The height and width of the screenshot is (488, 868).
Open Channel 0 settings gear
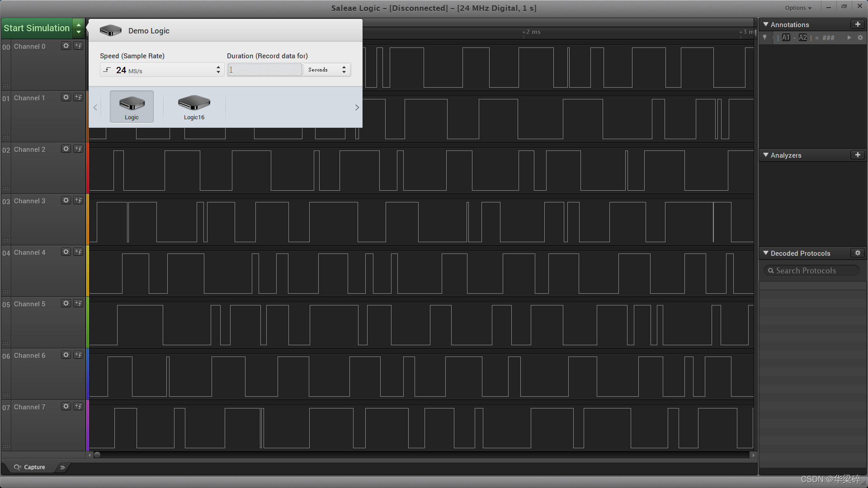pyautogui.click(x=66, y=46)
